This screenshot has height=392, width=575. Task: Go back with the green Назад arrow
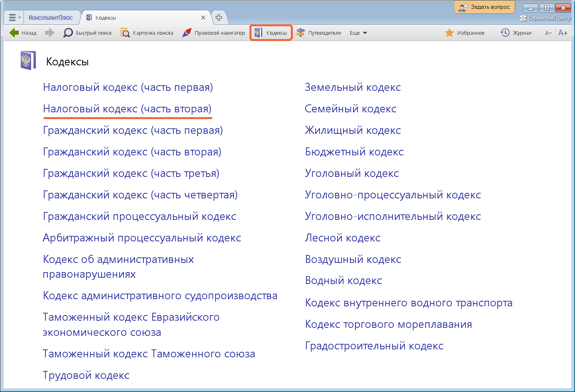coord(23,33)
